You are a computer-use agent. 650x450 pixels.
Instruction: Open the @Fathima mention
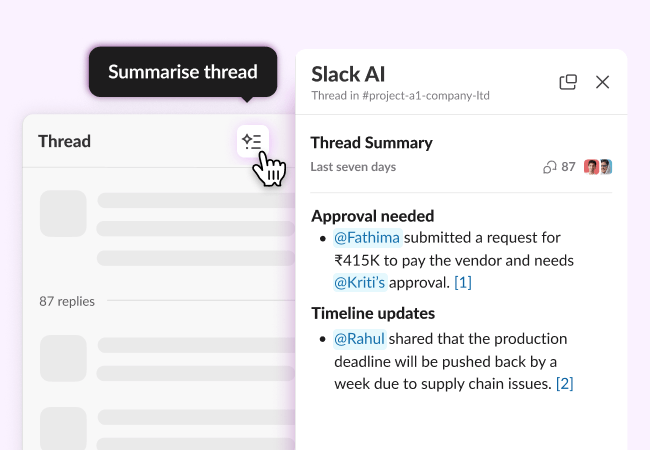[367, 238]
